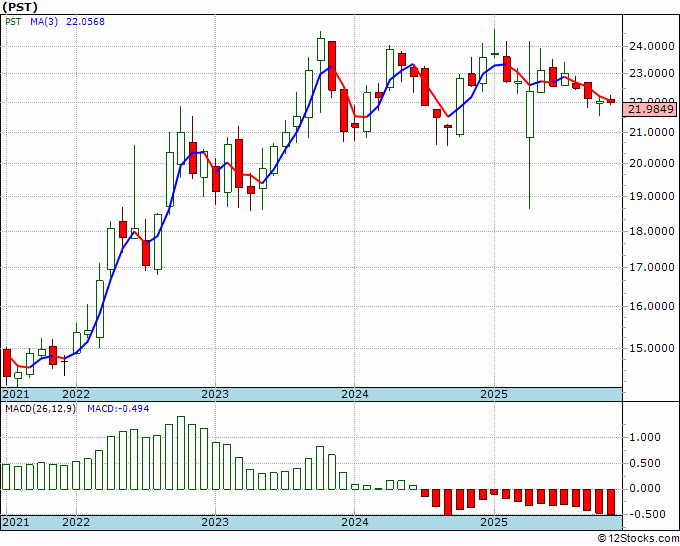This screenshot has width=680, height=546.
Task: Click the MACD(26,12,9) indicator label
Action: [40, 409]
